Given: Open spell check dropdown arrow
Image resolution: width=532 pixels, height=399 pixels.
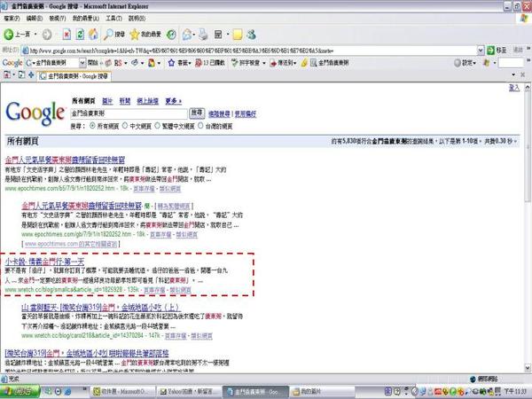Looking at the screenshot, I should 263,63.
